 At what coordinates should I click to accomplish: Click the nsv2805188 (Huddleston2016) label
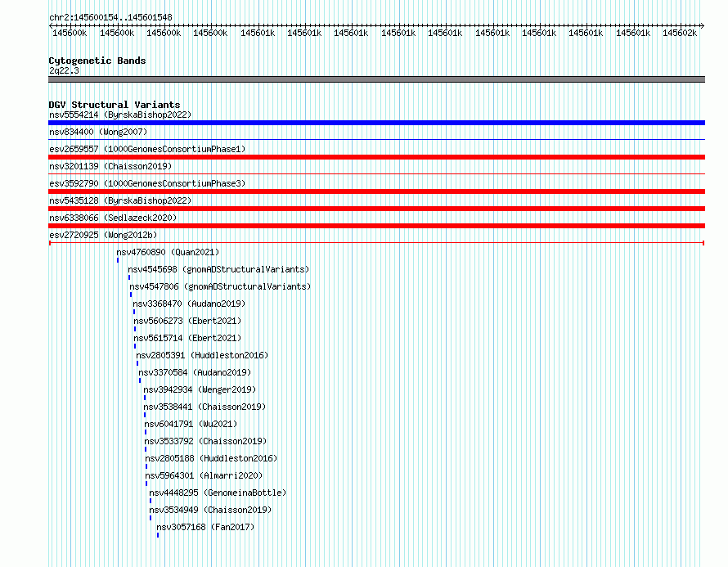211,458
